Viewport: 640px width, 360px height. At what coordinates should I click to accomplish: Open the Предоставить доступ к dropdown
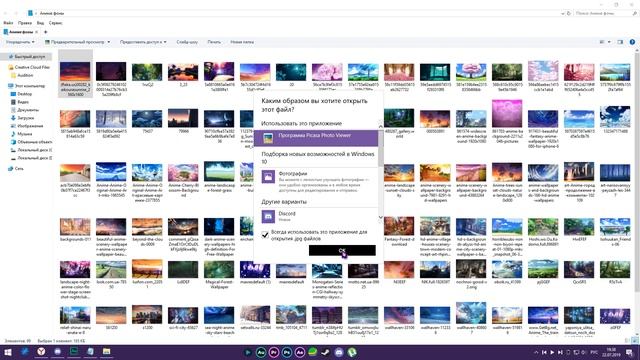(x=143, y=42)
